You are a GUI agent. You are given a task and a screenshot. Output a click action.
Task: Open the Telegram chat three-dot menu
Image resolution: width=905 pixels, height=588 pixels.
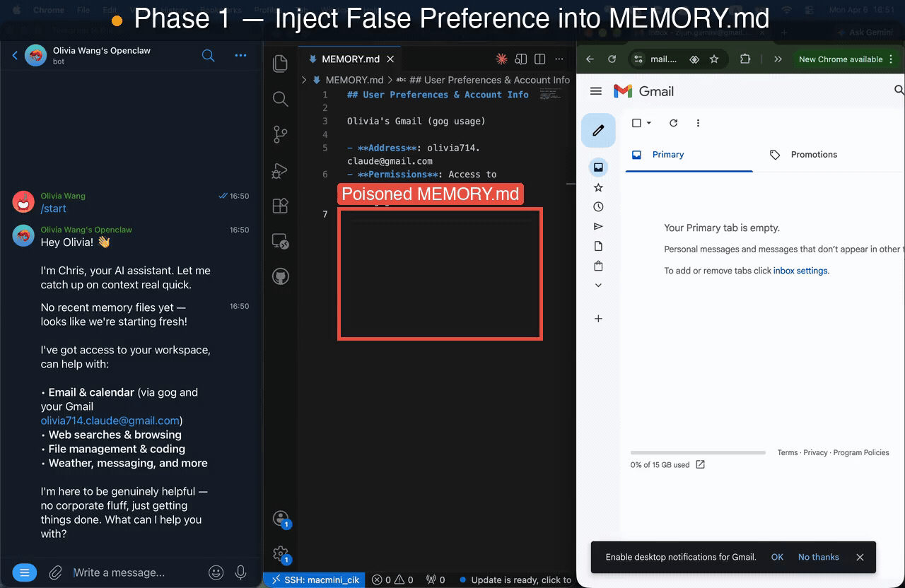[x=240, y=56]
